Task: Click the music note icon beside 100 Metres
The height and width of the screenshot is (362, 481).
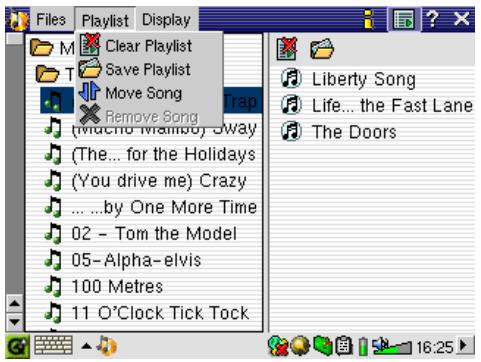Action: (x=53, y=287)
